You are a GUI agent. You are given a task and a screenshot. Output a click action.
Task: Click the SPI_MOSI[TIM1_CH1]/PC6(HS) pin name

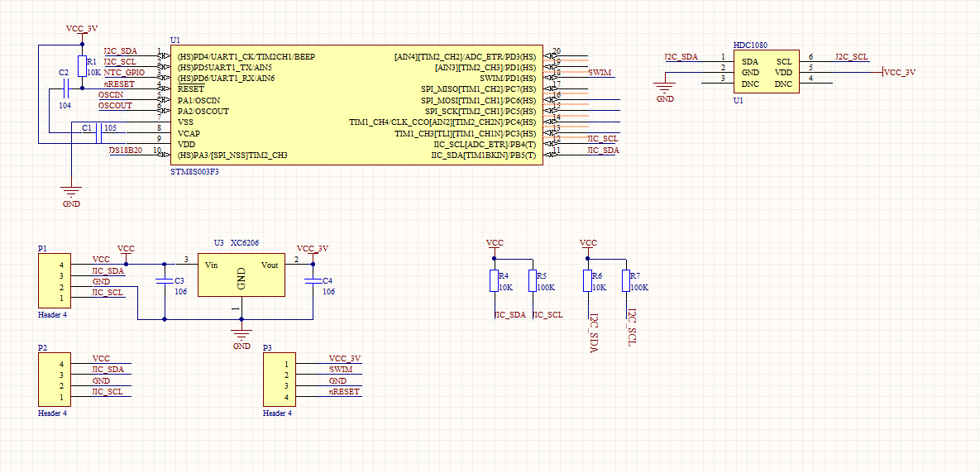pos(479,101)
